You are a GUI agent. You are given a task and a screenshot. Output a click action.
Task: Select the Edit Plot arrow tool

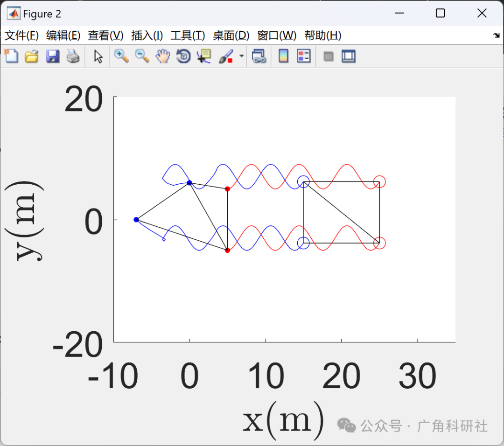click(x=98, y=56)
